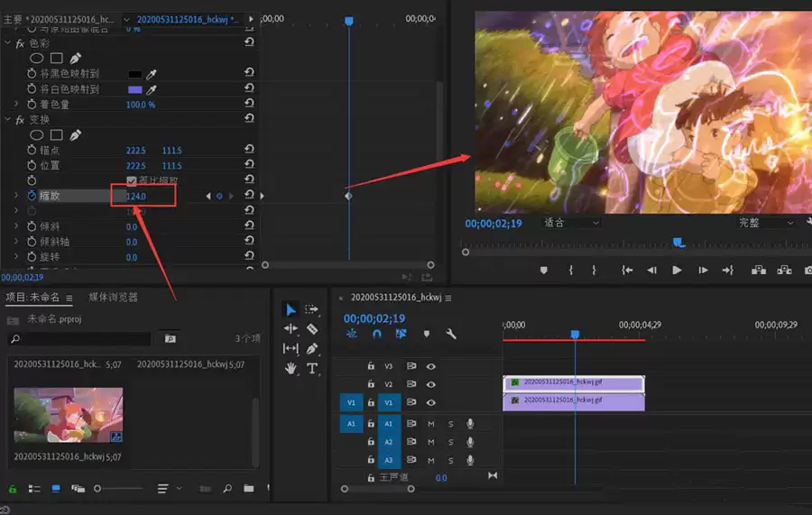
Task: Step back one frame
Action: (x=651, y=271)
